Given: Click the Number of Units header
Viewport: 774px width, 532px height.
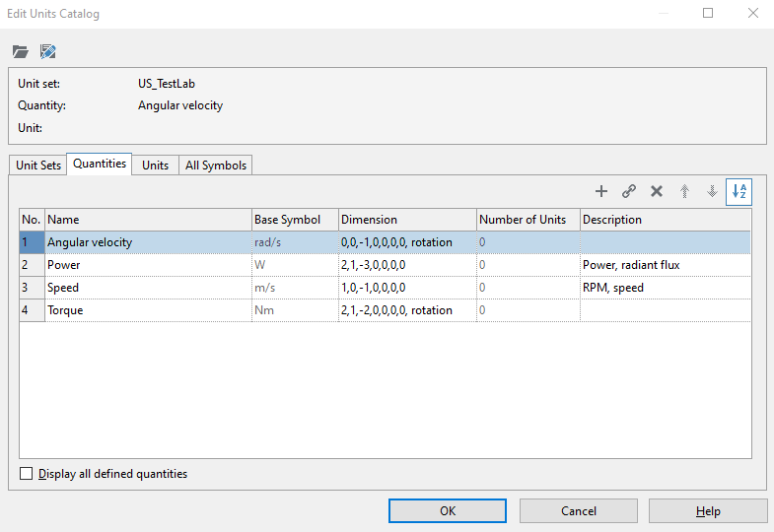Looking at the screenshot, I should tap(528, 220).
